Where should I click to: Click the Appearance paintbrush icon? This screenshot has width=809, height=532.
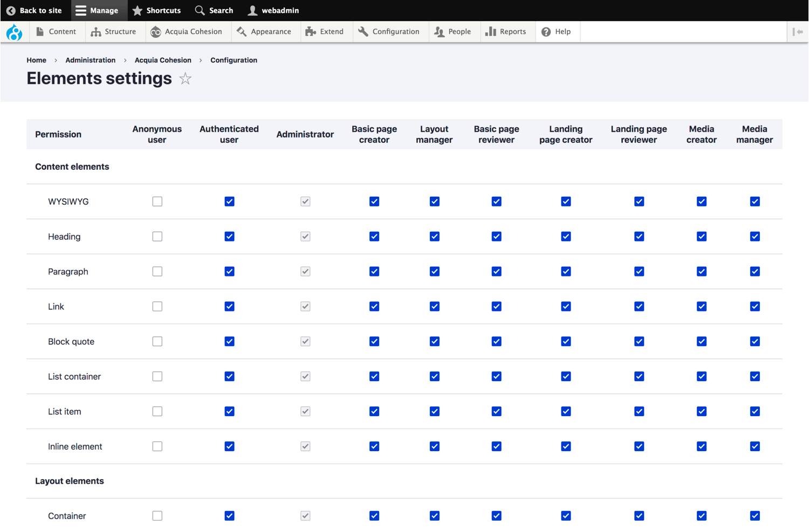pos(242,32)
